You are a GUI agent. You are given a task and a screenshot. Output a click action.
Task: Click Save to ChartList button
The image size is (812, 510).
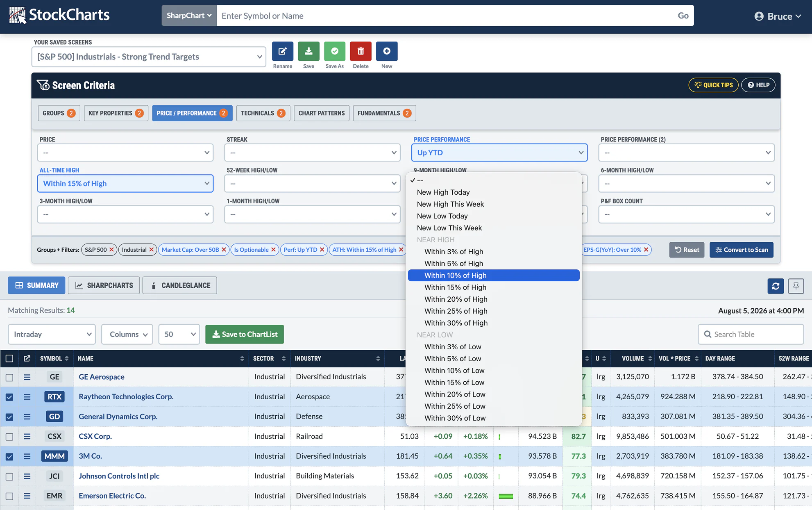(245, 334)
